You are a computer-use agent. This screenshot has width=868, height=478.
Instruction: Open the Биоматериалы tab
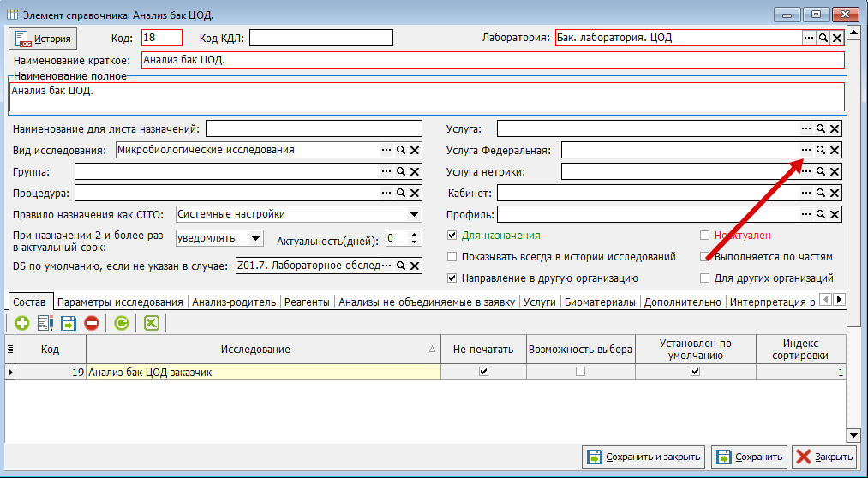(x=600, y=302)
